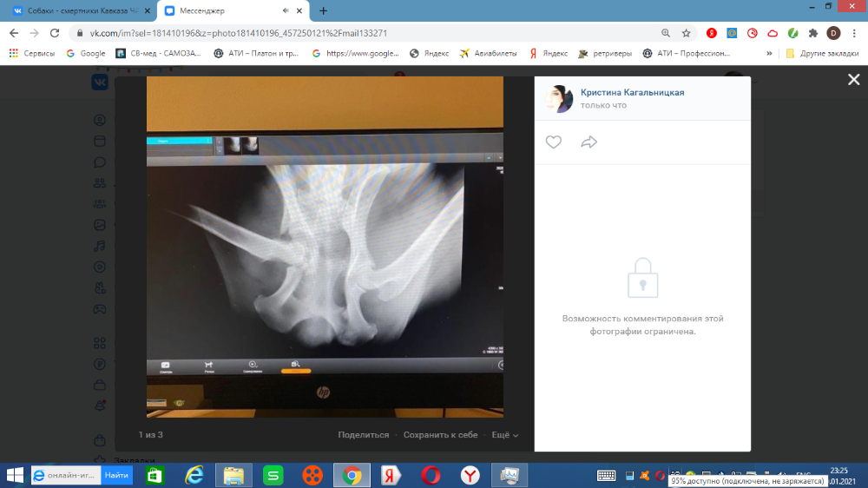Open a new browser tab
Viewport: 868px width, 488px height.
click(324, 11)
